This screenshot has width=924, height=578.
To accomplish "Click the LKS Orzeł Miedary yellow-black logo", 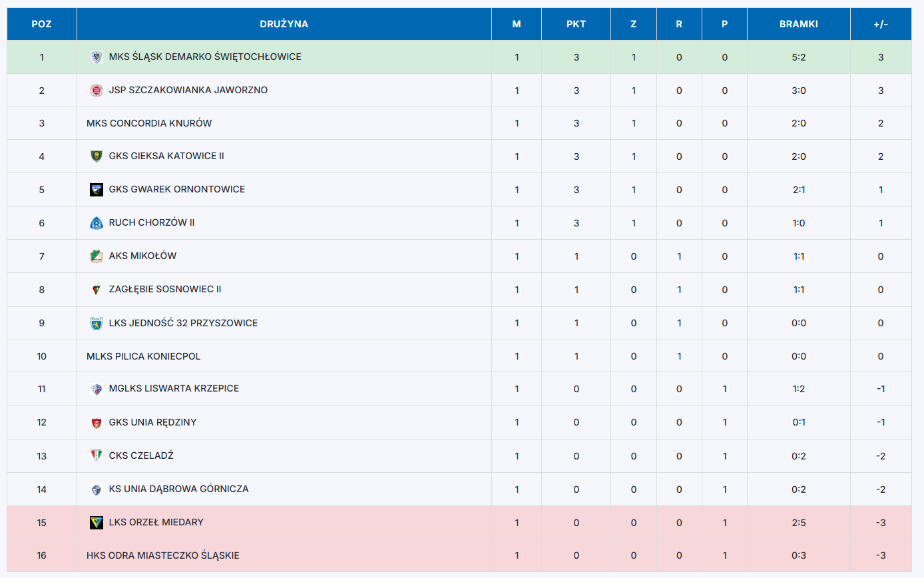I will tap(97, 523).
